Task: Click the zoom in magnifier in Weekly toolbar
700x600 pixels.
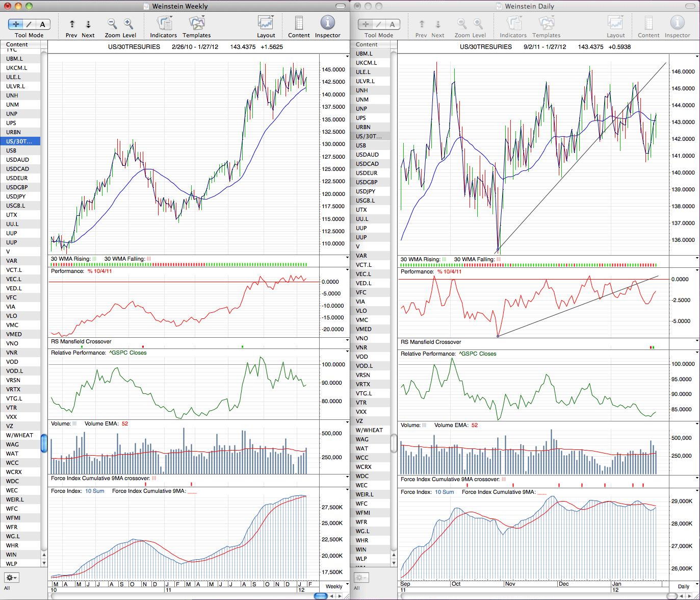Action: pos(128,23)
